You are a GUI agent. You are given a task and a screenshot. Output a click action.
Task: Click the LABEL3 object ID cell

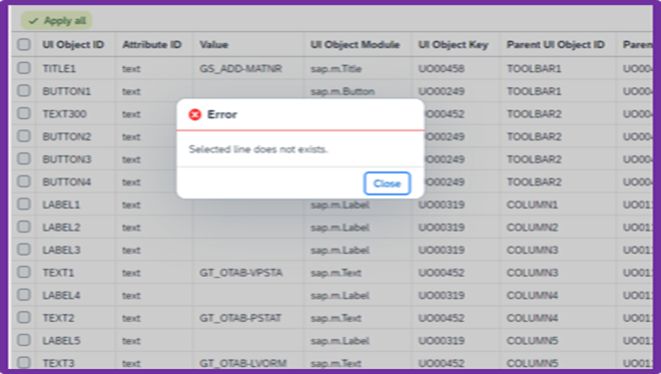click(x=61, y=250)
